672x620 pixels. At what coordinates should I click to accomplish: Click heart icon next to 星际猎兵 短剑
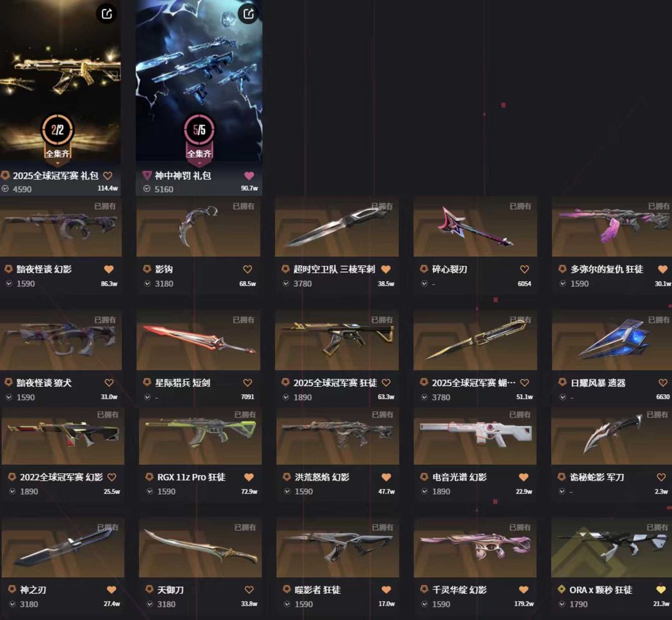tap(247, 382)
